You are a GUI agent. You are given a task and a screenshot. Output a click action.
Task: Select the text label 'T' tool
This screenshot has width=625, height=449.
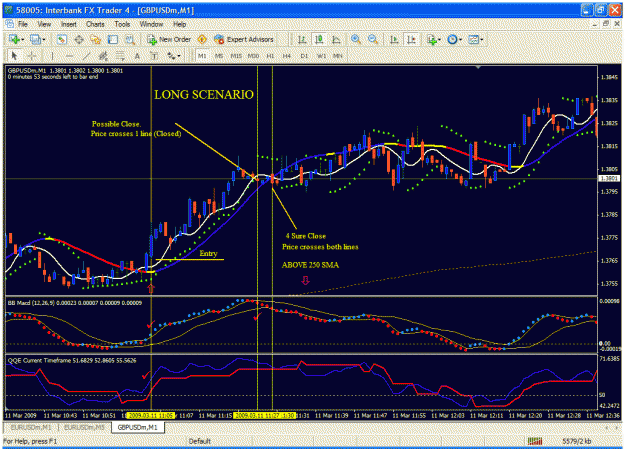point(154,56)
